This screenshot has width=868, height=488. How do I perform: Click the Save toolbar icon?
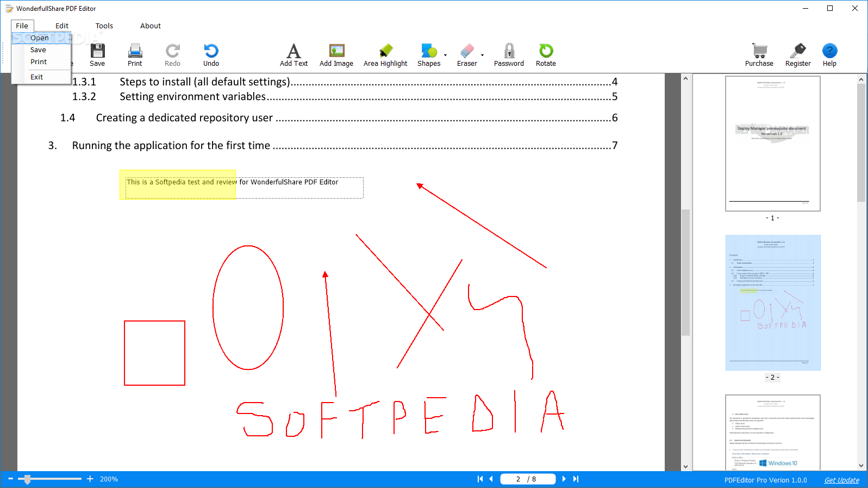pyautogui.click(x=97, y=55)
